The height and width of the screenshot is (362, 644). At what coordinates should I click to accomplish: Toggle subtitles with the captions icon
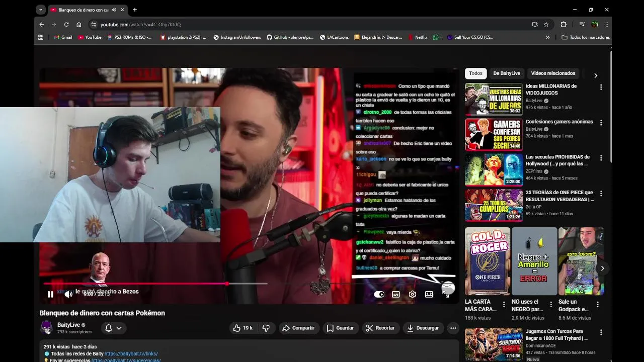click(396, 294)
